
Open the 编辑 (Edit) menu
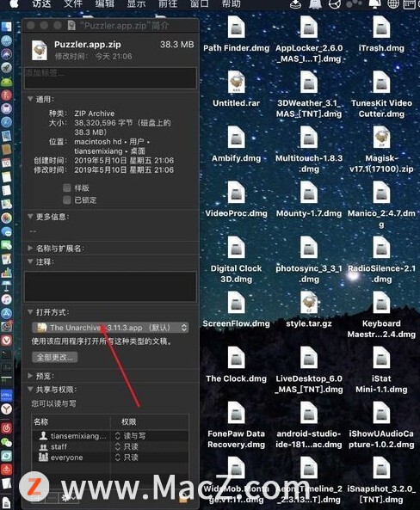click(x=104, y=4)
